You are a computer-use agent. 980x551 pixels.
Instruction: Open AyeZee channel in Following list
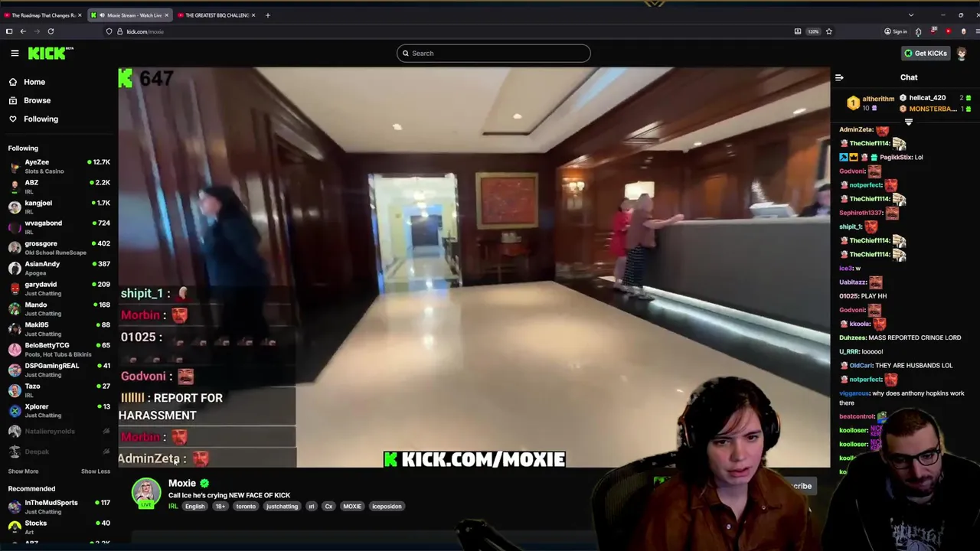tap(59, 166)
